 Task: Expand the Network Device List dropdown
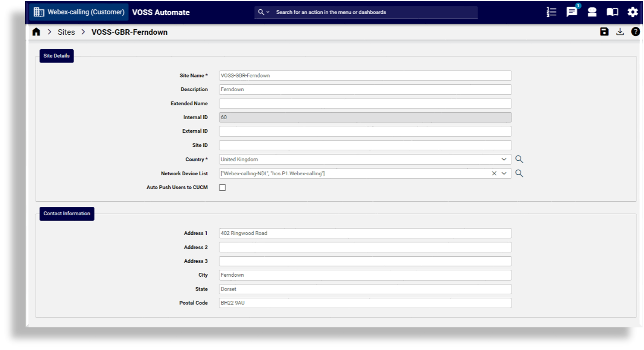pos(504,173)
